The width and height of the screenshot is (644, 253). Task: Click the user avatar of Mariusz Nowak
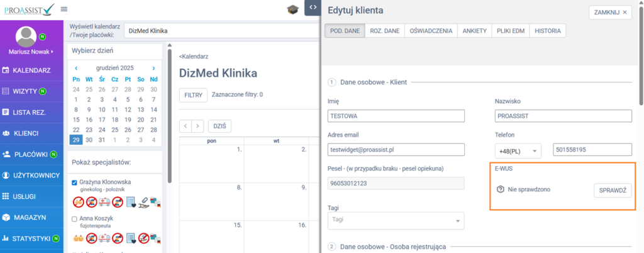tap(26, 37)
